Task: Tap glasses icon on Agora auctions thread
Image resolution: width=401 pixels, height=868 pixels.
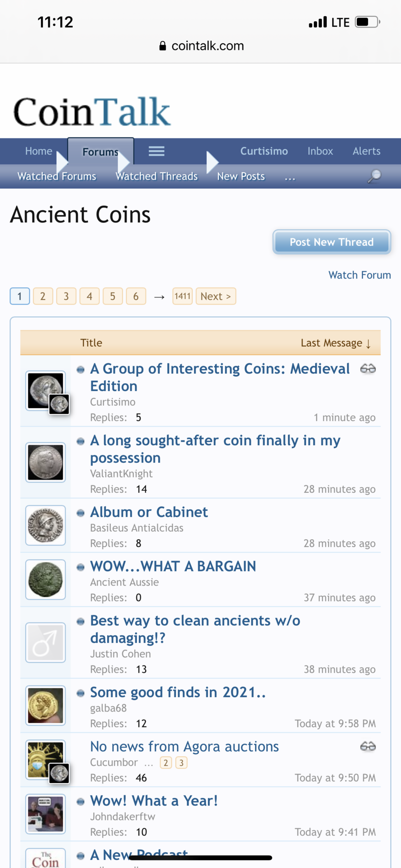Action: (x=368, y=746)
